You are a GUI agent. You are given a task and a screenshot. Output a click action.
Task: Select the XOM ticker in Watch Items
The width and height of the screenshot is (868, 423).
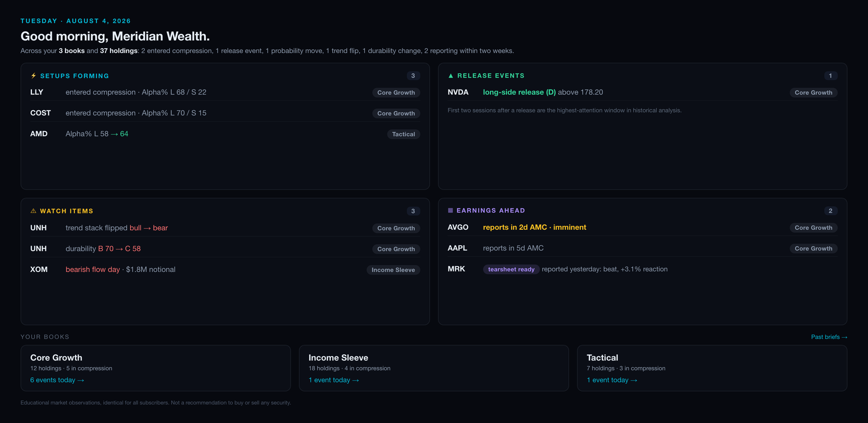click(x=39, y=269)
